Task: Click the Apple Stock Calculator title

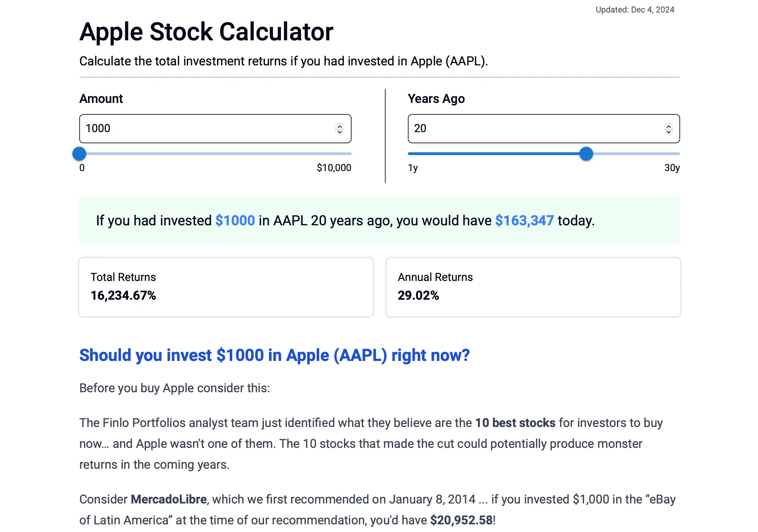Action: pos(206,31)
